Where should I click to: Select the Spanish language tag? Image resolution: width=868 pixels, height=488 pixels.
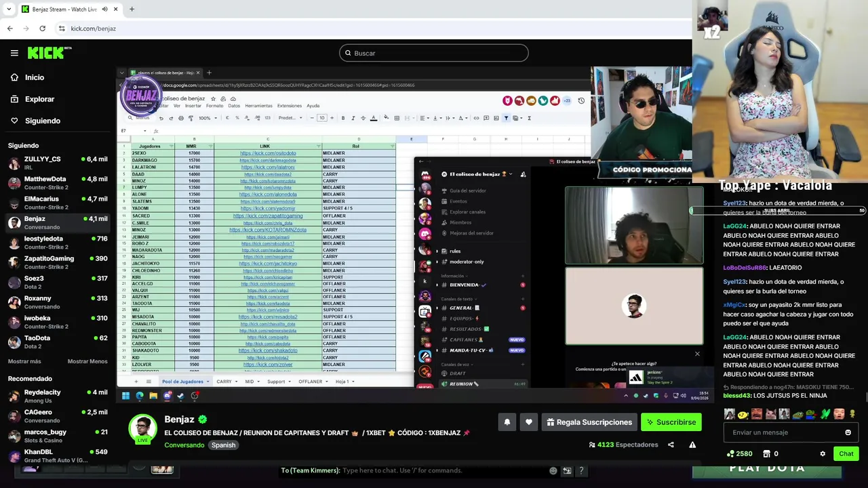[223, 445]
